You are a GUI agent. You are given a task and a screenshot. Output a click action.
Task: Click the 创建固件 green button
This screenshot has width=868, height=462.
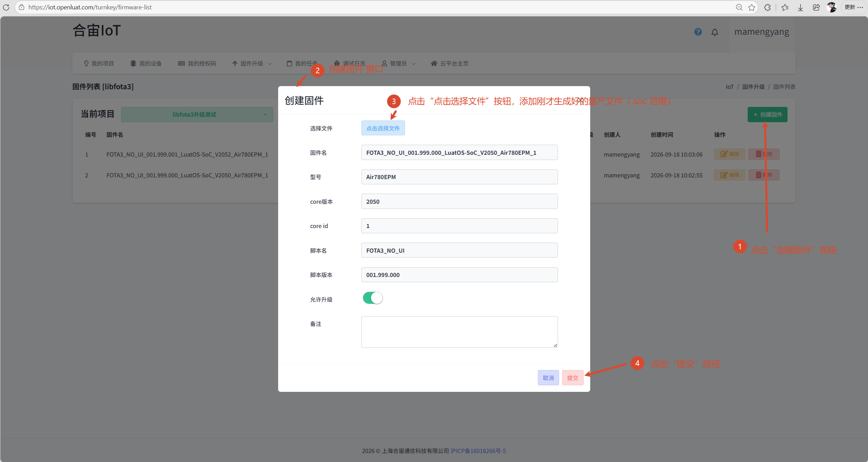[x=767, y=115]
